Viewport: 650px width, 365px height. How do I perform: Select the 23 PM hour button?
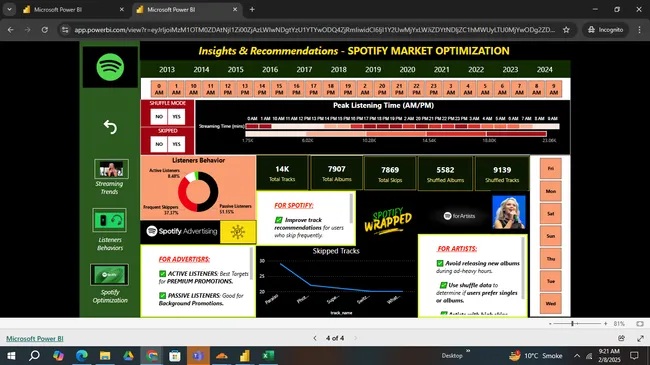434,89
